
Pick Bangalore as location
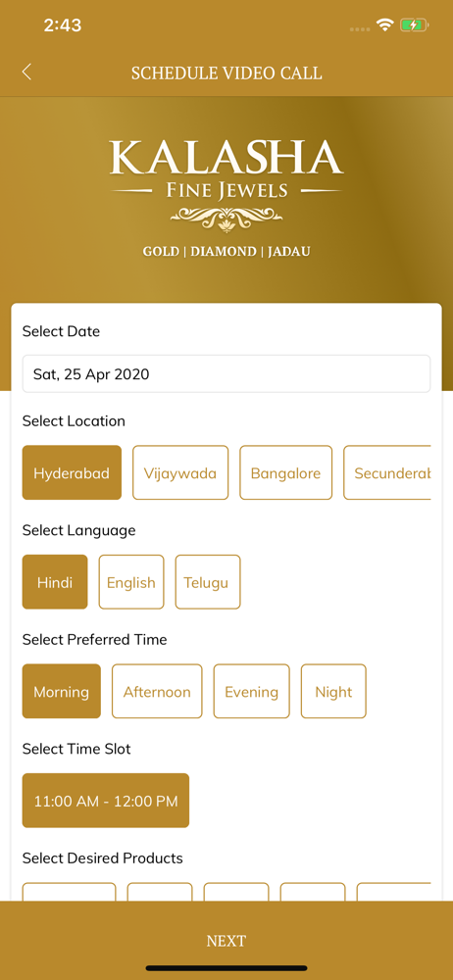pos(286,472)
